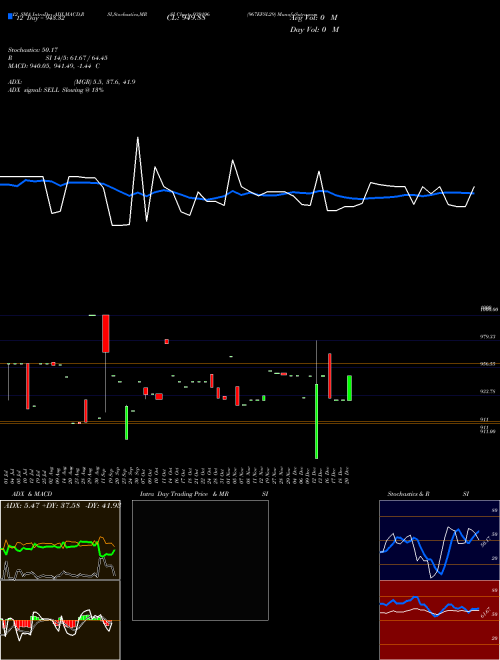Open the red RSI chart panel

[x=439, y=620]
